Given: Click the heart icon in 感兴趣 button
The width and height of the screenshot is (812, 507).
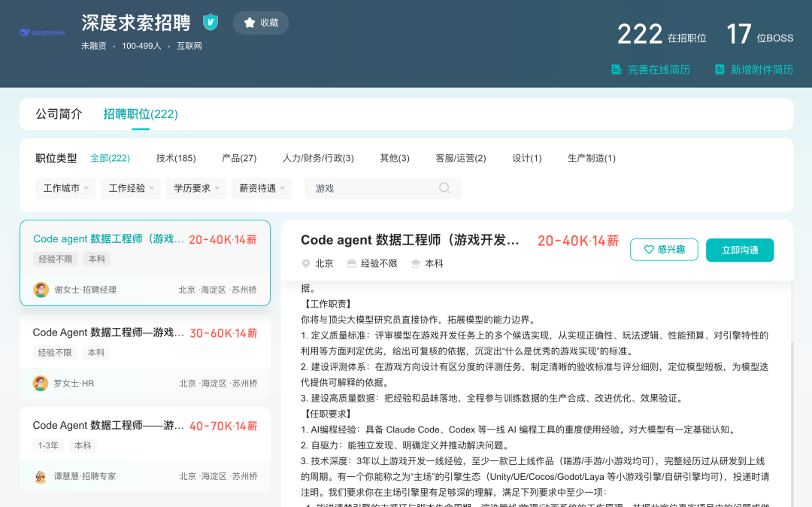Looking at the screenshot, I should click(x=648, y=250).
